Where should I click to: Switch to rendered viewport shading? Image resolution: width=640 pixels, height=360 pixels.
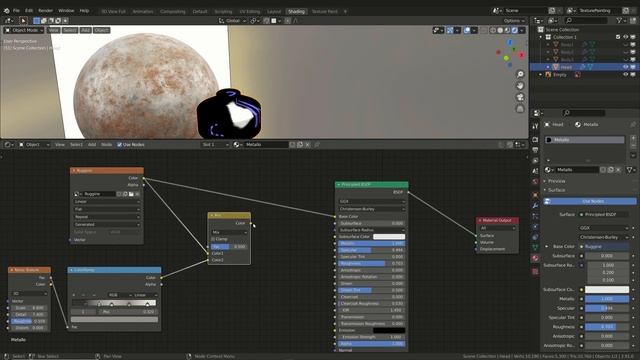pos(515,30)
